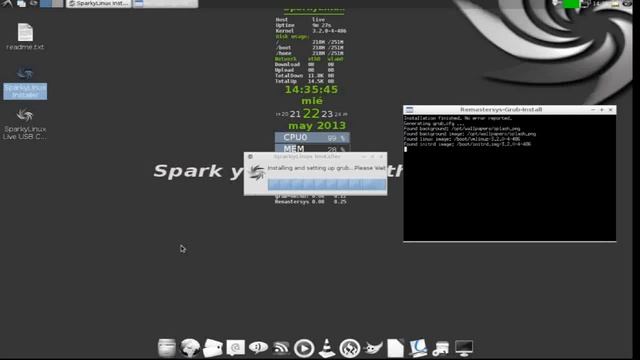Click the 'Installation finished. No error reported.' line

(x=458, y=118)
